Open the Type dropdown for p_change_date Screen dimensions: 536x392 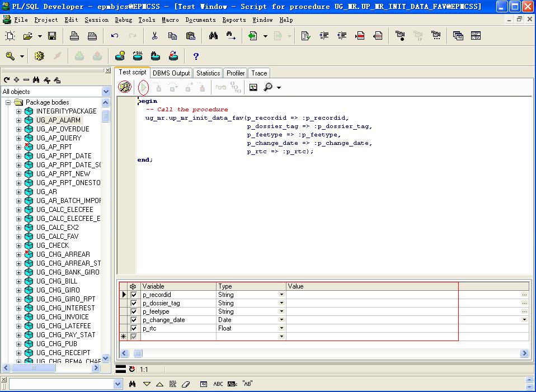[281, 320]
